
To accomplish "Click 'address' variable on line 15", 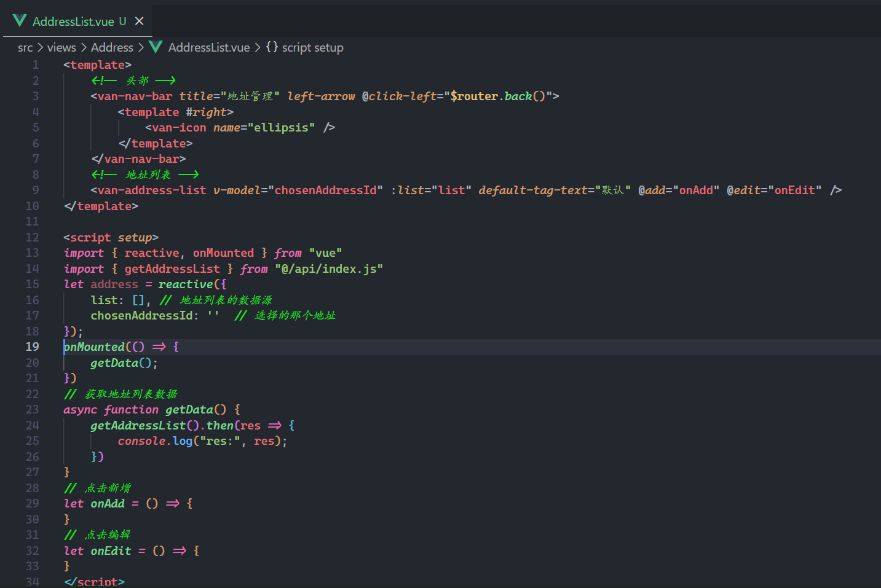I will click(x=114, y=284).
